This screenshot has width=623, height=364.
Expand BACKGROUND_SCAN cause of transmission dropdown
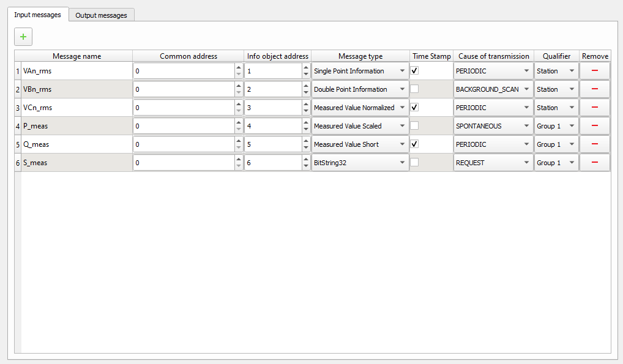tap(493, 89)
